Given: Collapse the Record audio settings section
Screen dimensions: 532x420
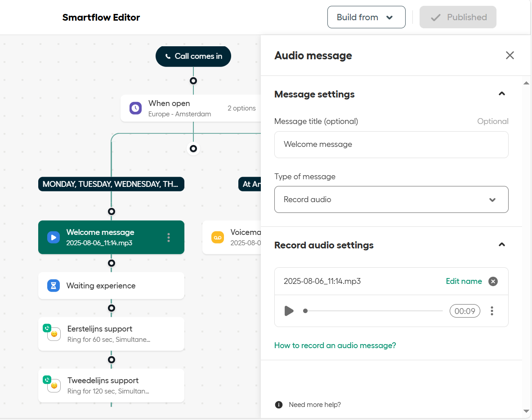Looking at the screenshot, I should coord(502,245).
